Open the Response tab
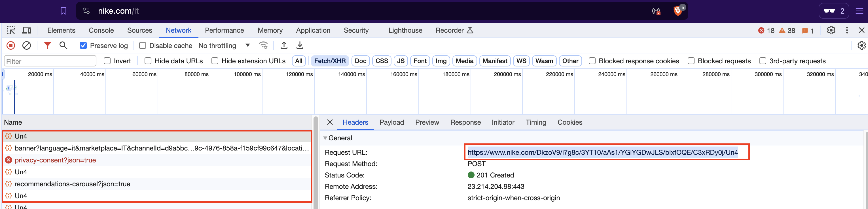The image size is (868, 209). (465, 122)
